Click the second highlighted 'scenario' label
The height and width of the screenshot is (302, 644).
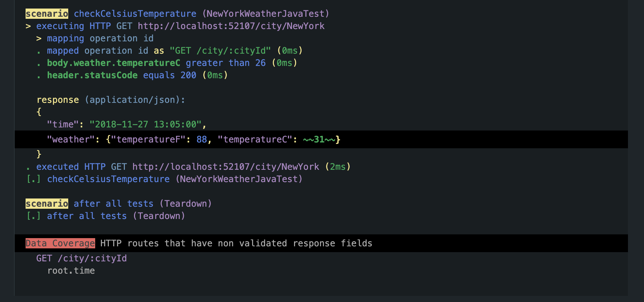(47, 204)
